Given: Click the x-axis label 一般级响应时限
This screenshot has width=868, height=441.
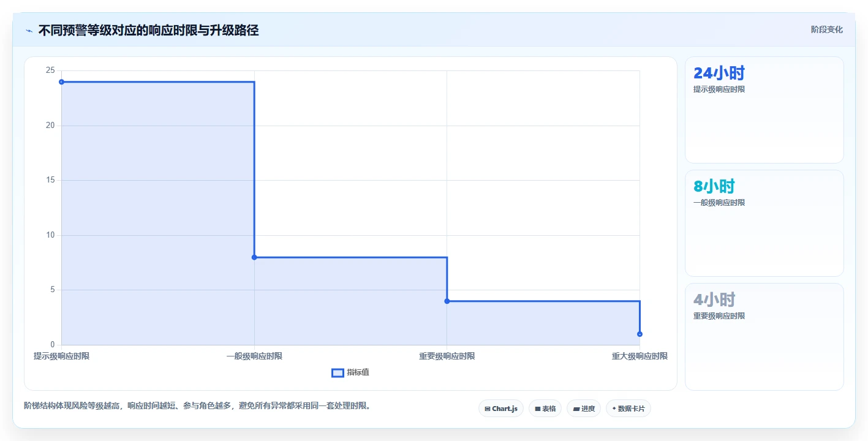Looking at the screenshot, I should (254, 356).
